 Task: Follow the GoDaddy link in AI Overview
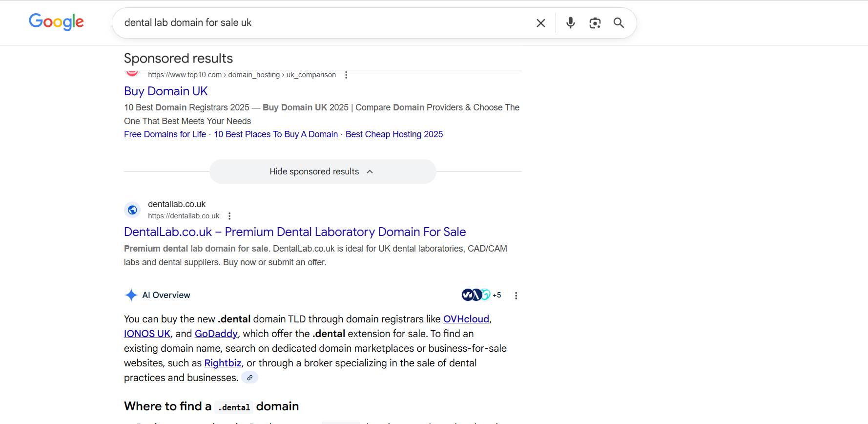[x=216, y=334]
